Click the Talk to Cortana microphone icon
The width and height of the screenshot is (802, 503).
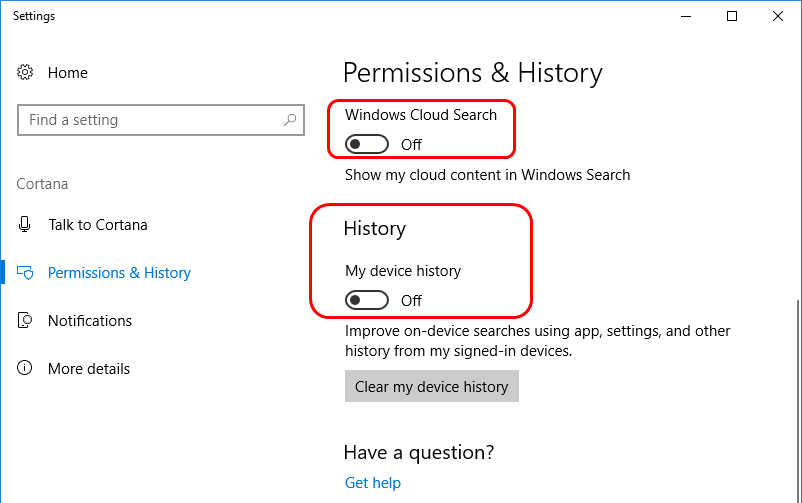click(x=24, y=224)
